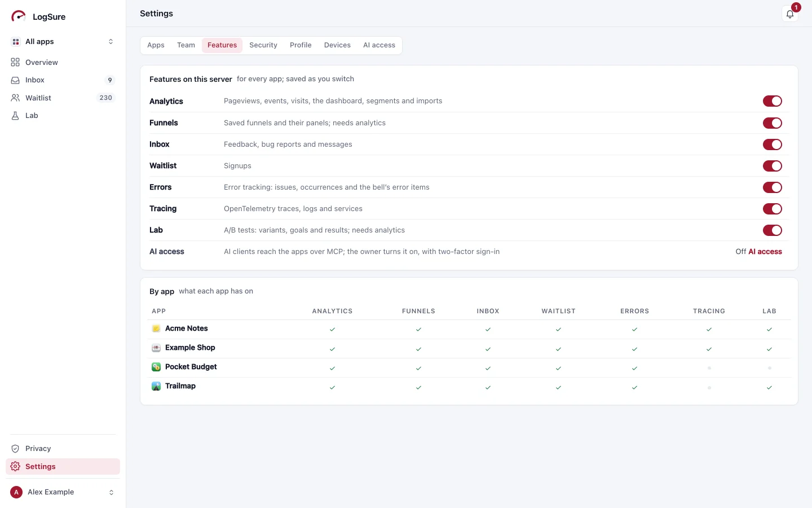
Task: Click the ANALYTICS column header
Action: point(332,311)
